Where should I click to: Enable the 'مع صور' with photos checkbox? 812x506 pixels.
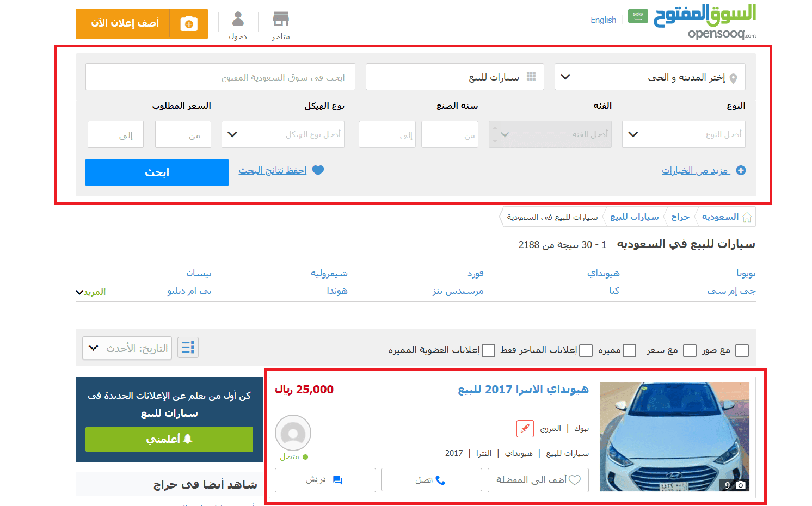point(742,350)
